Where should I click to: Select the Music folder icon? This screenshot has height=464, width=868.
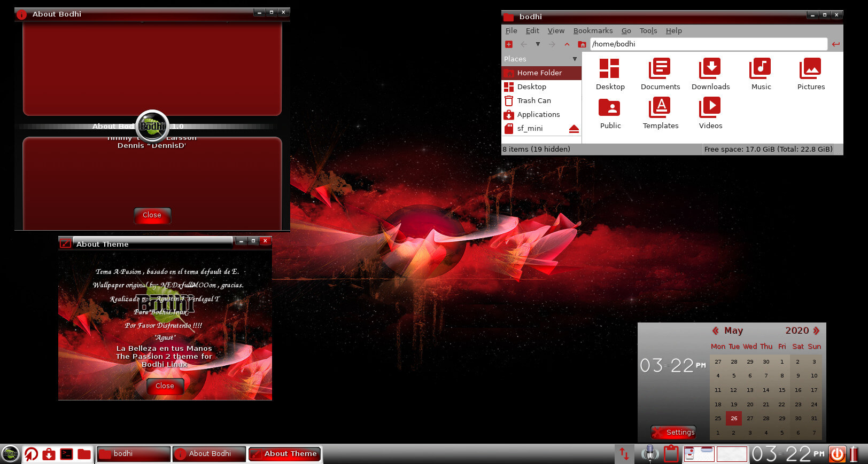pyautogui.click(x=761, y=74)
